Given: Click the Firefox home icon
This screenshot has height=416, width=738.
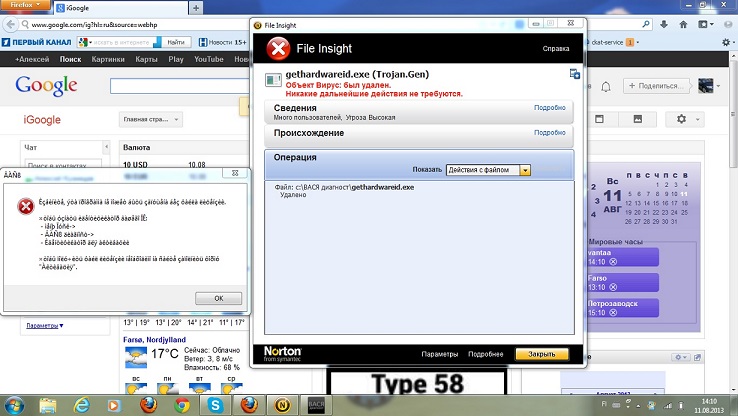Looking at the screenshot, I should click(x=683, y=24).
